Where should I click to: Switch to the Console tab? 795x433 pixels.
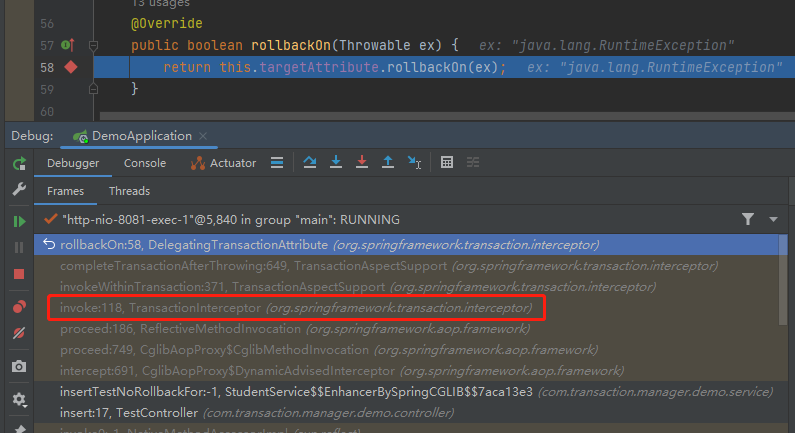click(145, 163)
